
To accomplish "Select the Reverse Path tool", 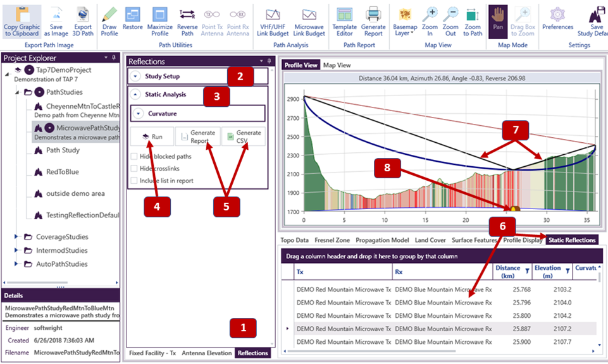I will click(187, 14).
